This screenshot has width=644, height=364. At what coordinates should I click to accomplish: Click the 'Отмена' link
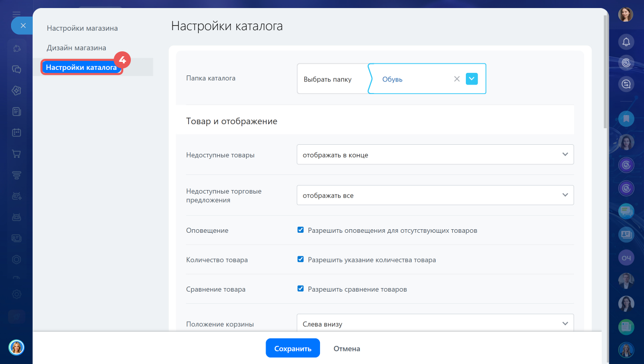click(x=347, y=348)
